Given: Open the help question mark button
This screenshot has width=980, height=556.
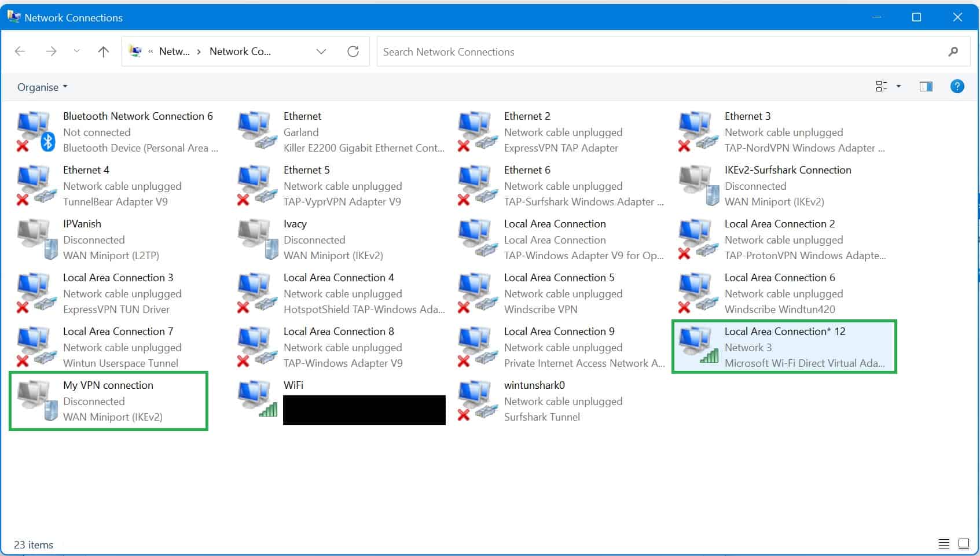Looking at the screenshot, I should 957,87.
